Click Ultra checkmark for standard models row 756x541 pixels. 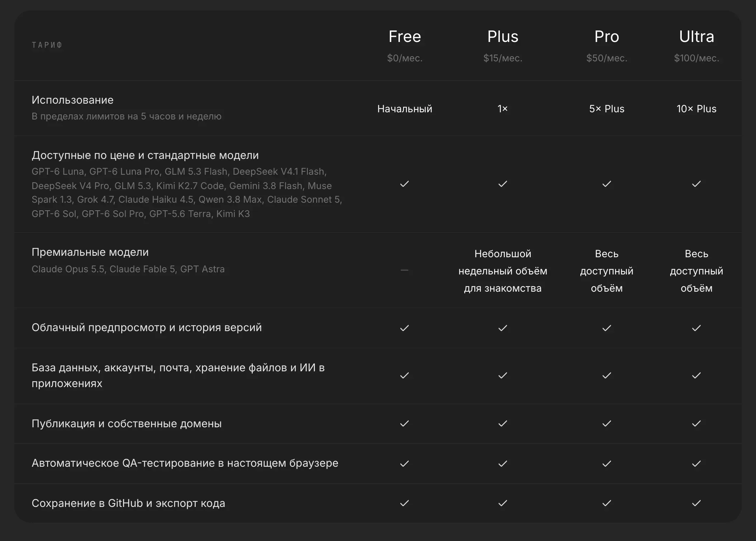point(696,184)
